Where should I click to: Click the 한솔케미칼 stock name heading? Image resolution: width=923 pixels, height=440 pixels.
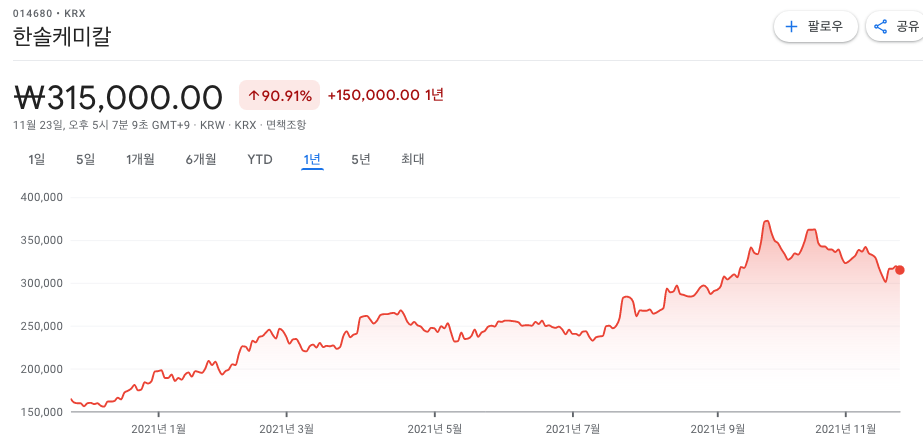click(x=62, y=36)
